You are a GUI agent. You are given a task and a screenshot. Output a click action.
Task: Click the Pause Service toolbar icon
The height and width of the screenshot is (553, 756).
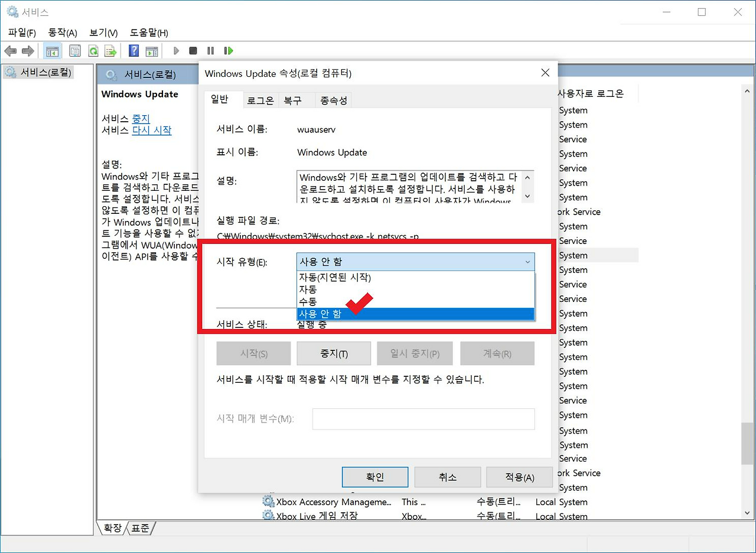click(x=211, y=51)
